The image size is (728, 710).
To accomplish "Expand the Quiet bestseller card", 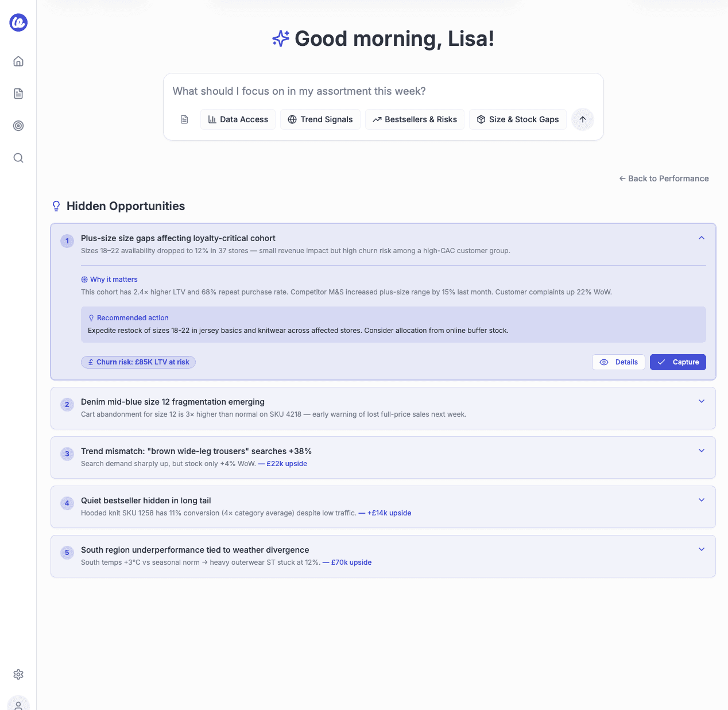I will tap(702, 500).
